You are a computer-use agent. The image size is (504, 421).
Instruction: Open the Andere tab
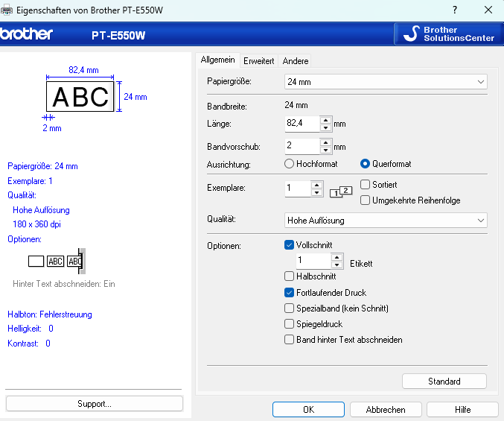(x=296, y=61)
